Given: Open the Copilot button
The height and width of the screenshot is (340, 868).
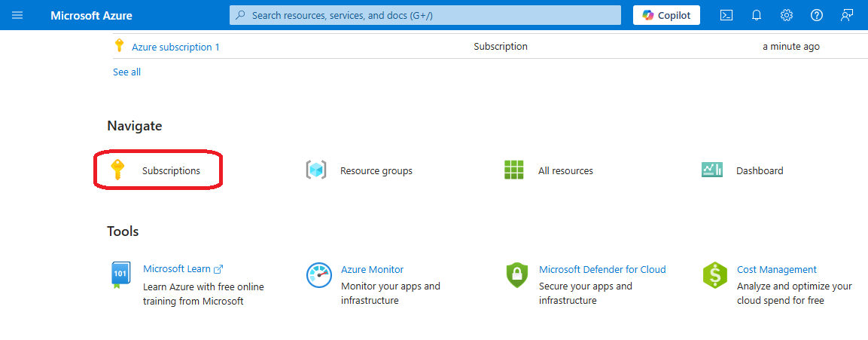Looking at the screenshot, I should pyautogui.click(x=666, y=15).
